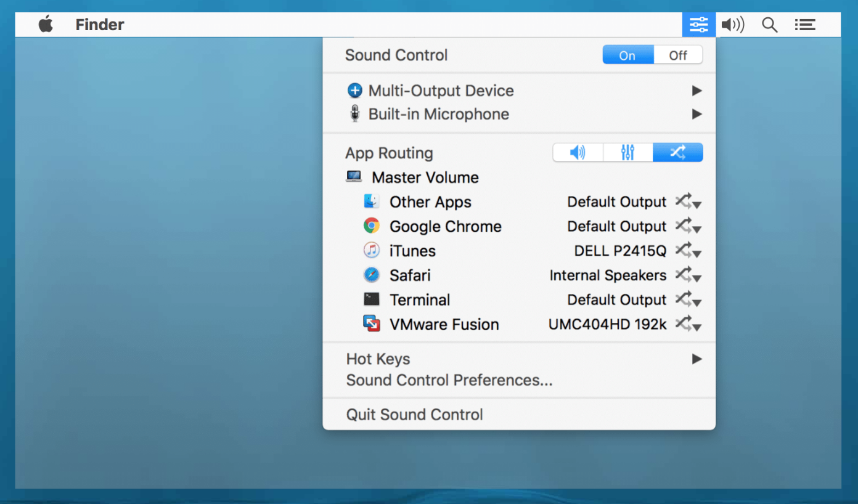This screenshot has height=504, width=858.
Task: Open routing dropdown for Safari
Action: (688, 276)
